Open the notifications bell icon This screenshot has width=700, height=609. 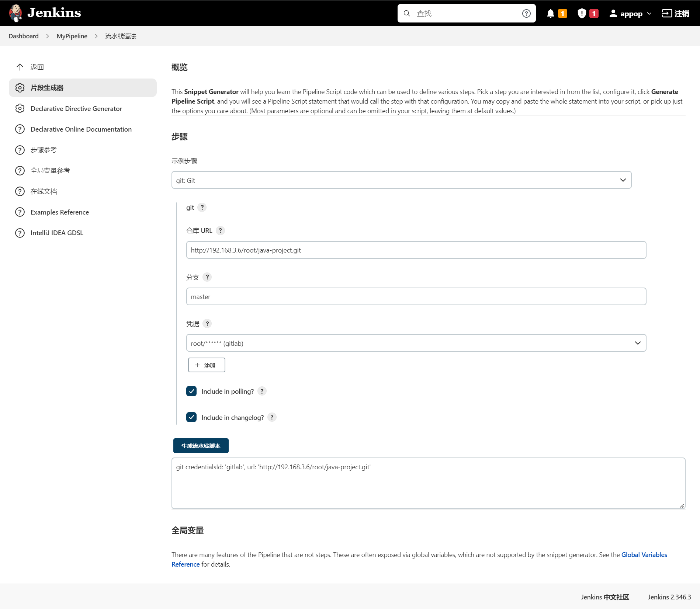coord(550,14)
